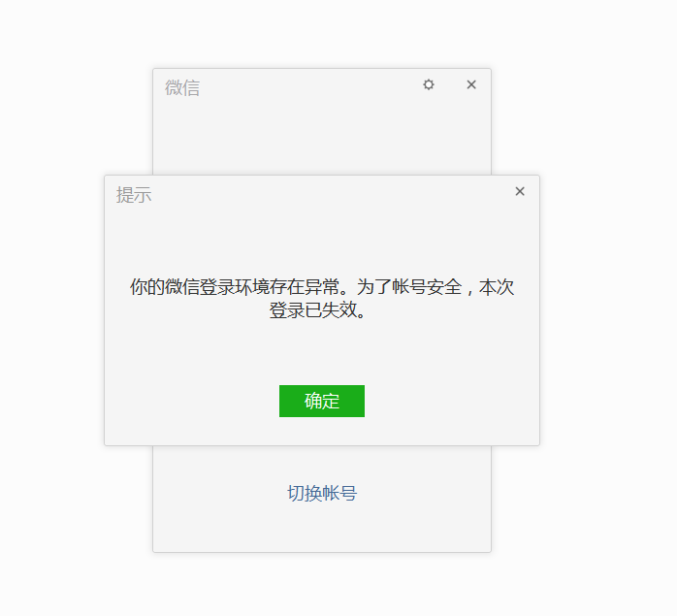Click the 提示 dialog title text

[x=134, y=195]
